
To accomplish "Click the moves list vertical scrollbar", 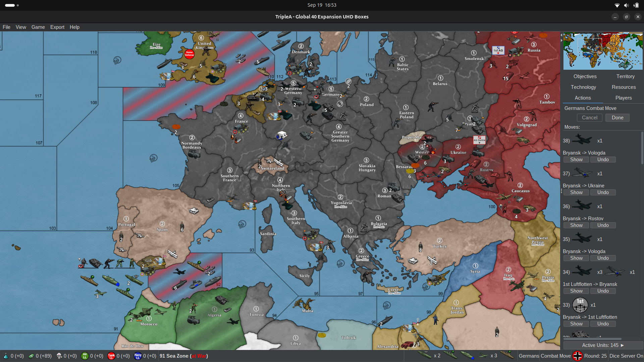I will click(x=642, y=147).
